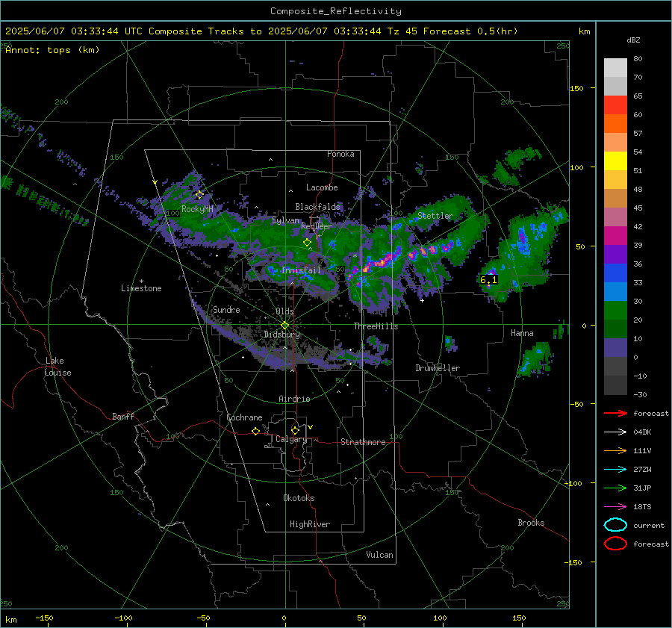
Task: Click the red forecast ellipse symbol
Action: tap(615, 544)
